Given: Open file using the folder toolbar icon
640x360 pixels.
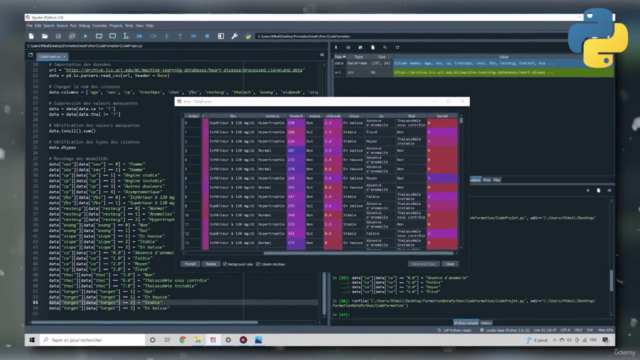Looking at the screenshot, I should 45,36.
